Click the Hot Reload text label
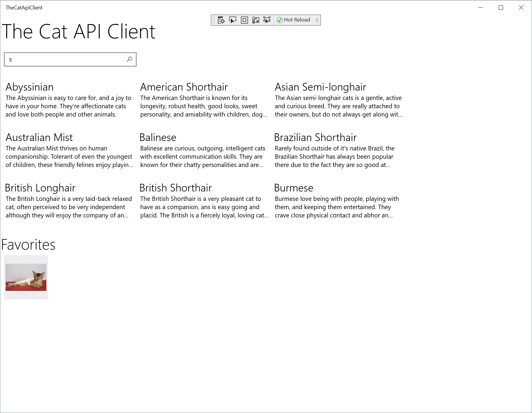 pos(297,20)
